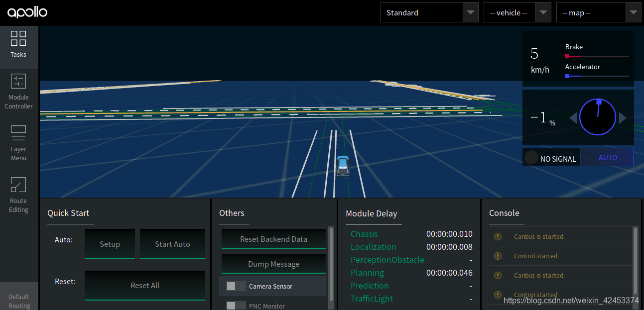This screenshot has height=310, width=644.
Task: Click the Planning delay value 00:00:00.046
Action: (449, 273)
